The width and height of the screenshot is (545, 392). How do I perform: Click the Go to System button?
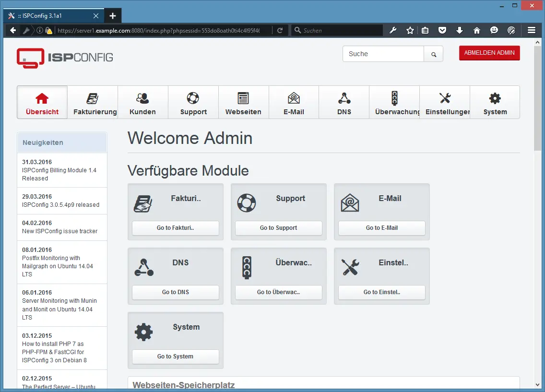[176, 356]
